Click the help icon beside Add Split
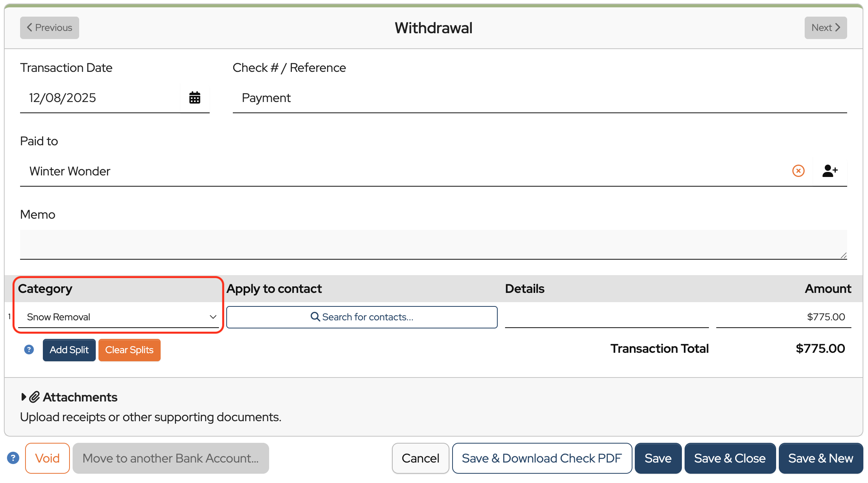 (x=29, y=350)
